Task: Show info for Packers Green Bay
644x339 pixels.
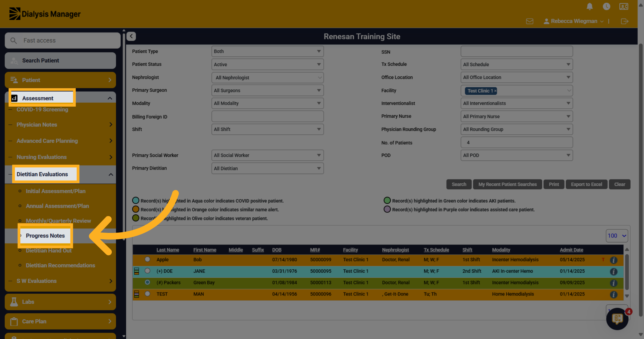Action: pyautogui.click(x=613, y=283)
